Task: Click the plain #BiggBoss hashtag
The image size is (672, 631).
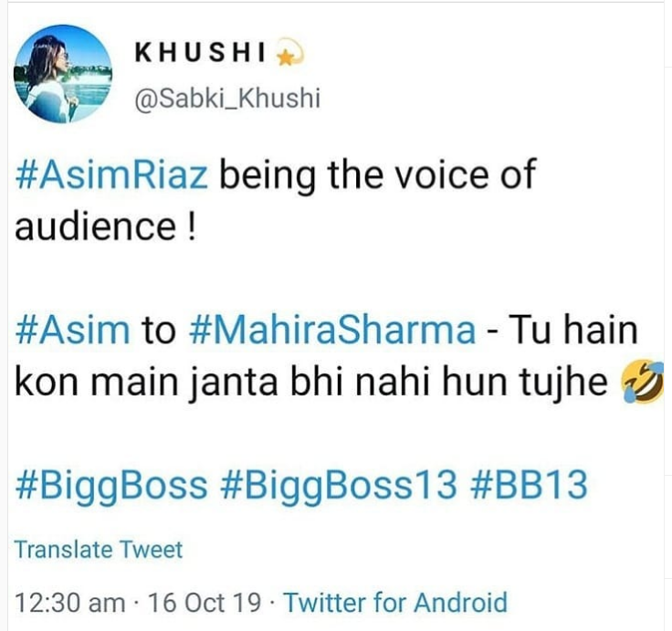Action: pyautogui.click(x=111, y=486)
